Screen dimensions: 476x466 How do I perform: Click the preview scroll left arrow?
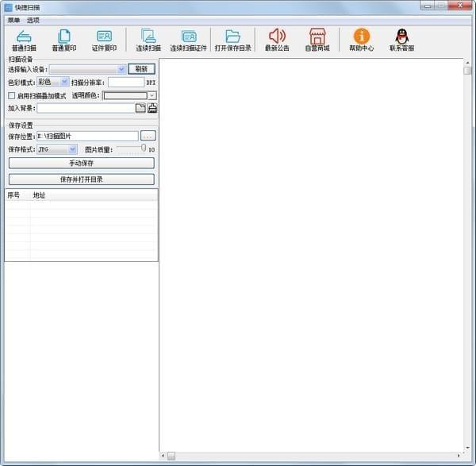point(163,456)
